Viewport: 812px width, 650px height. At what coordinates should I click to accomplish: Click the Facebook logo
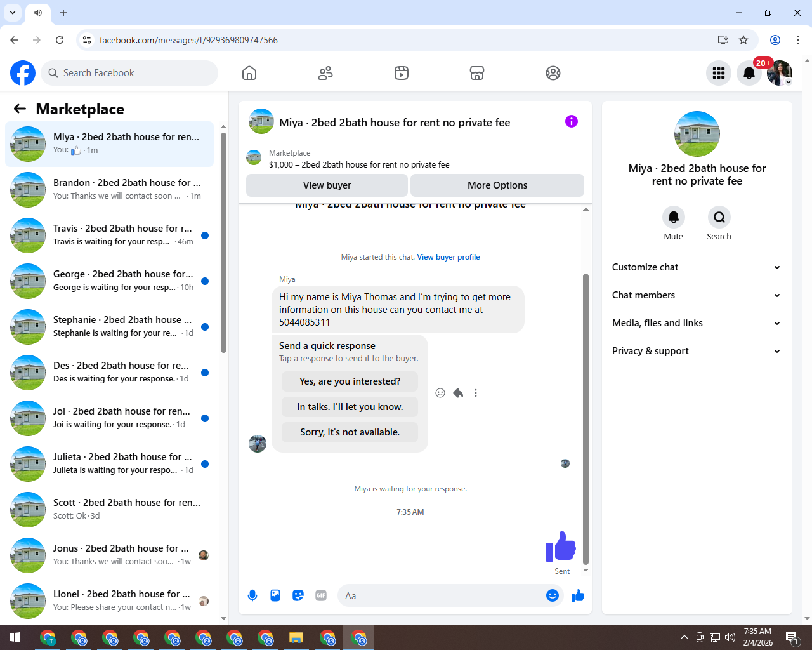click(x=23, y=73)
